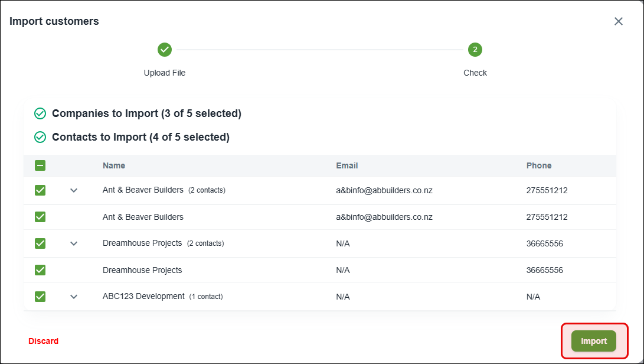Uncheck the ABC123 Development row
Viewport: 644px width, 364px height.
tap(40, 296)
